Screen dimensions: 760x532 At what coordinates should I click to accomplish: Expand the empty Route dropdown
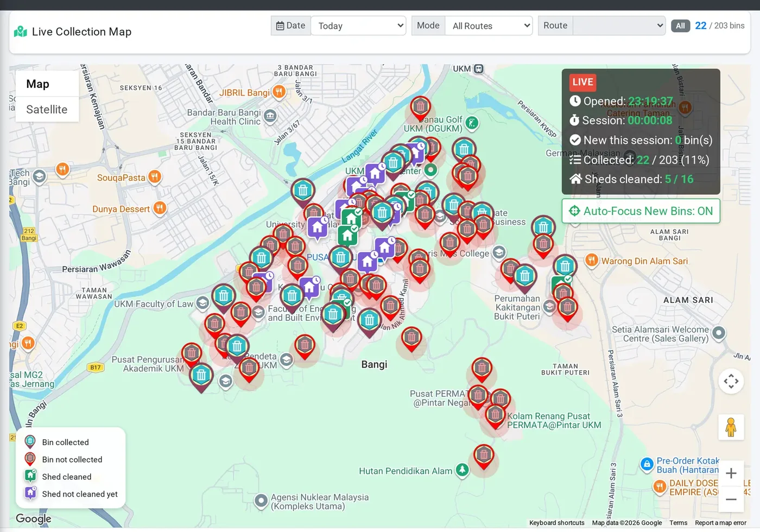pyautogui.click(x=619, y=26)
